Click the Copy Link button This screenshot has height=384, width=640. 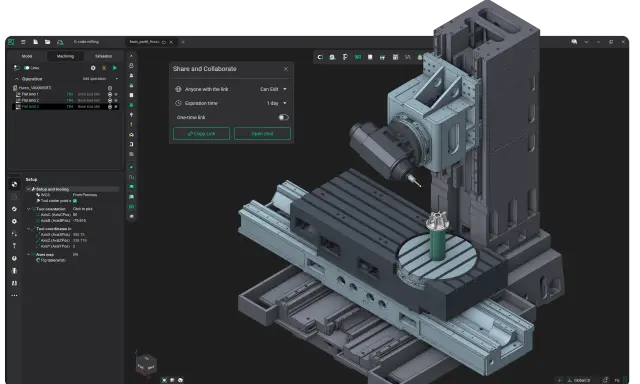[x=201, y=134]
